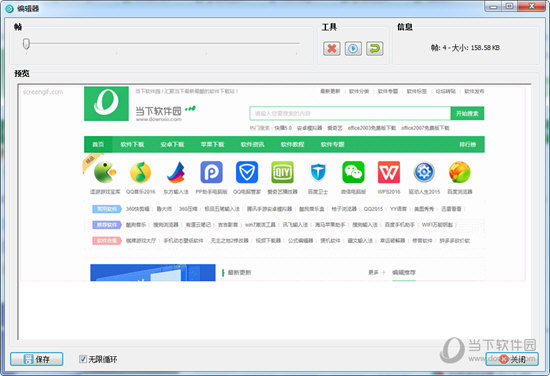Click the editor app icon in title bar
Image resolution: width=550 pixels, height=376 pixels.
point(9,8)
